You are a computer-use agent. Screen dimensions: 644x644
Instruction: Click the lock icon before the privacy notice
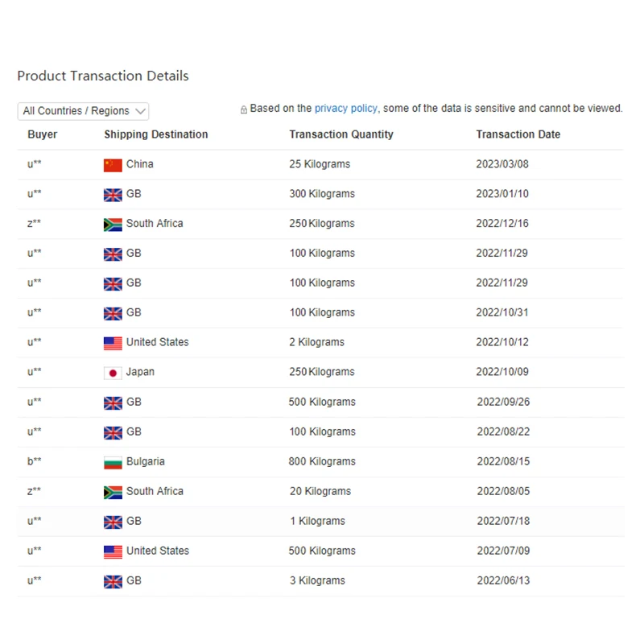point(243,108)
